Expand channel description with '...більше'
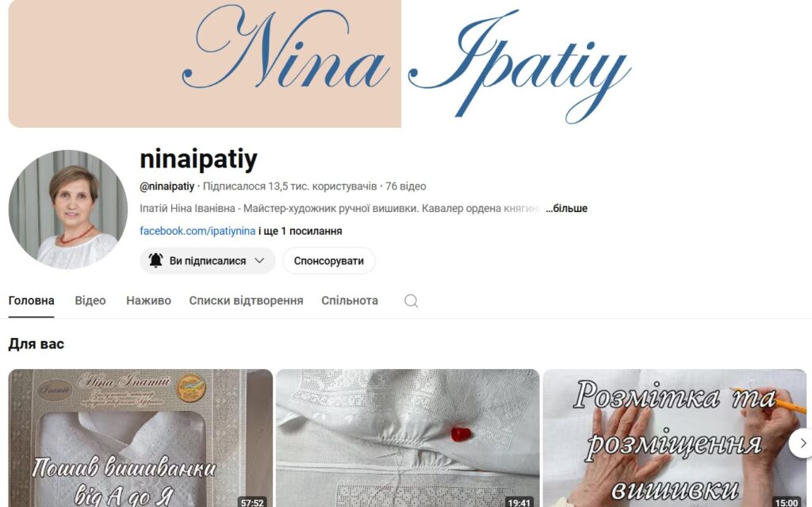The height and width of the screenshot is (507, 812). [566, 209]
